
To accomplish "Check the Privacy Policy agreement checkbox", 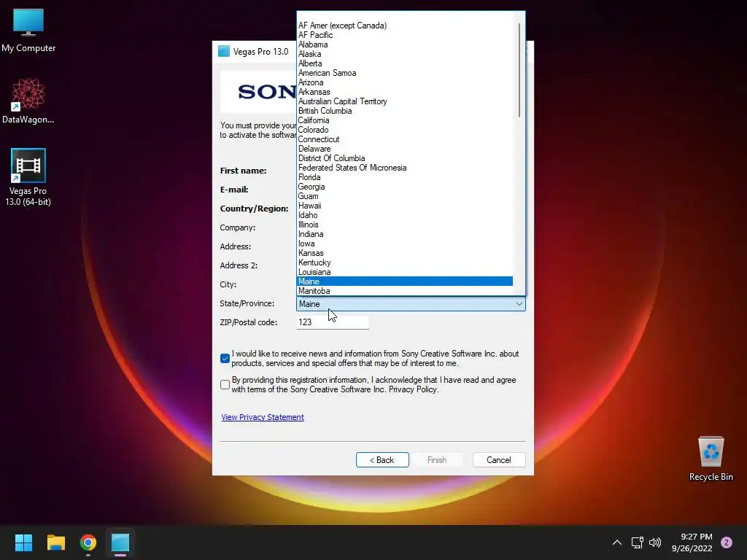I will 225,385.
